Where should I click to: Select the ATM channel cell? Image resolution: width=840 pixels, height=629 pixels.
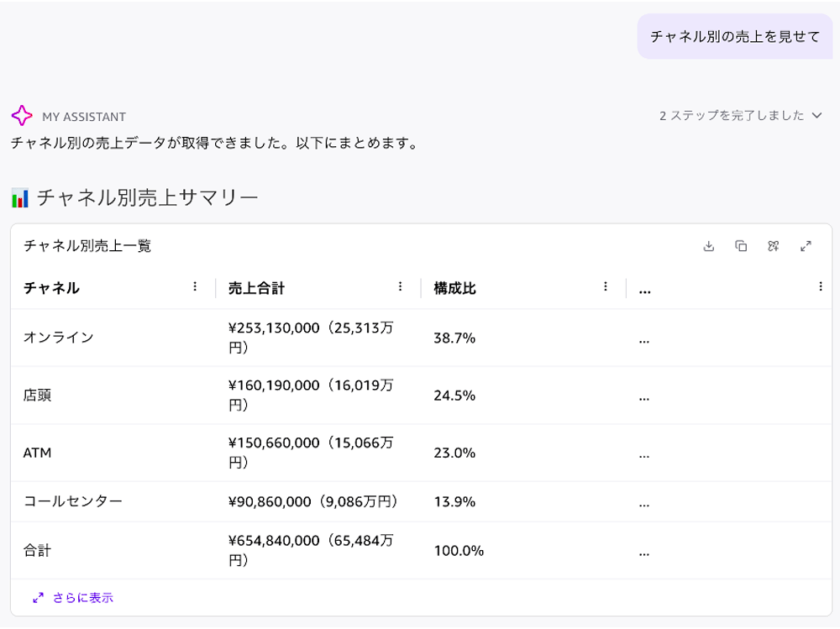(x=38, y=453)
